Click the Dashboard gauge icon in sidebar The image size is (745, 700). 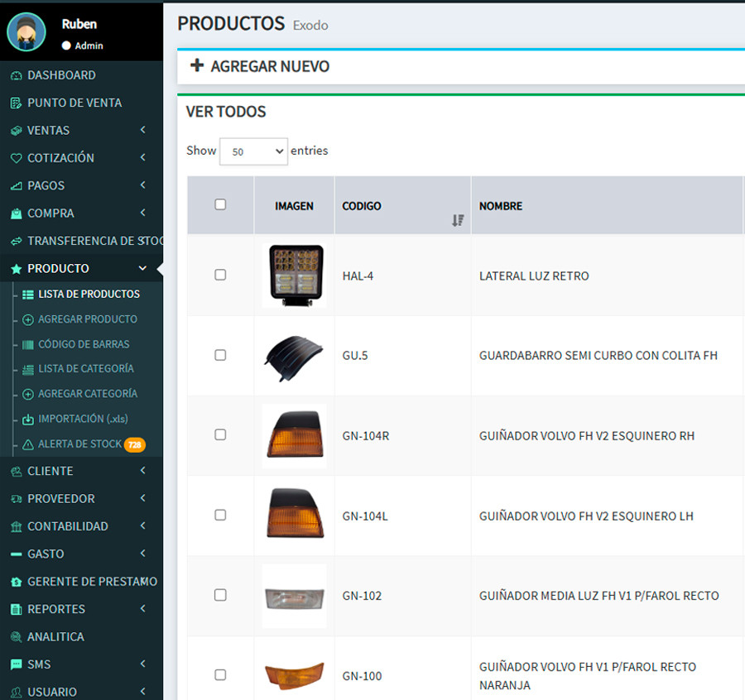(x=16, y=75)
